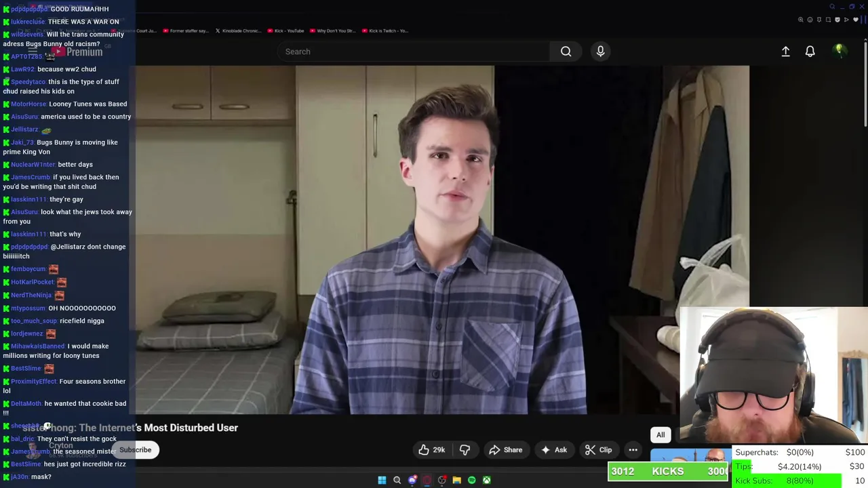Click chat username Speedytaco
Screen dimensions: 868x488
click(x=28, y=82)
